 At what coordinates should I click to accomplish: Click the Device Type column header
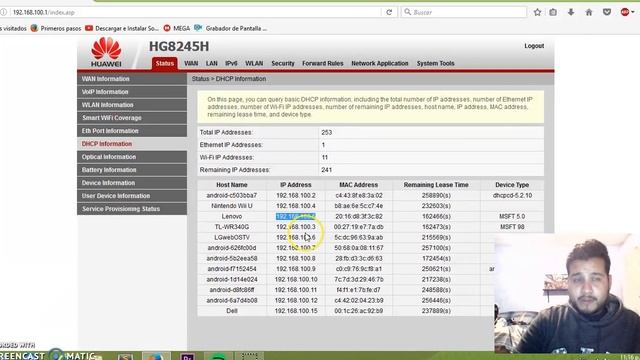coord(512,185)
